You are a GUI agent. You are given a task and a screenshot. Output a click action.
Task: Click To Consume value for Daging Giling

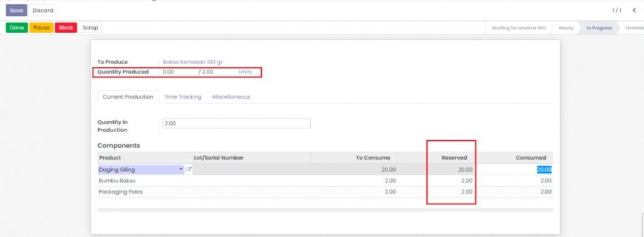(388, 170)
